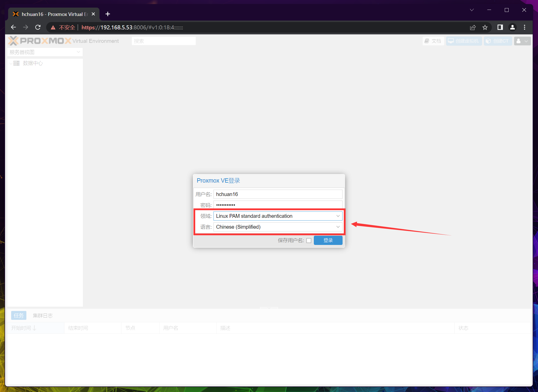538x392 pixels.
Task: Click the 创建CT button
Action: click(498, 41)
